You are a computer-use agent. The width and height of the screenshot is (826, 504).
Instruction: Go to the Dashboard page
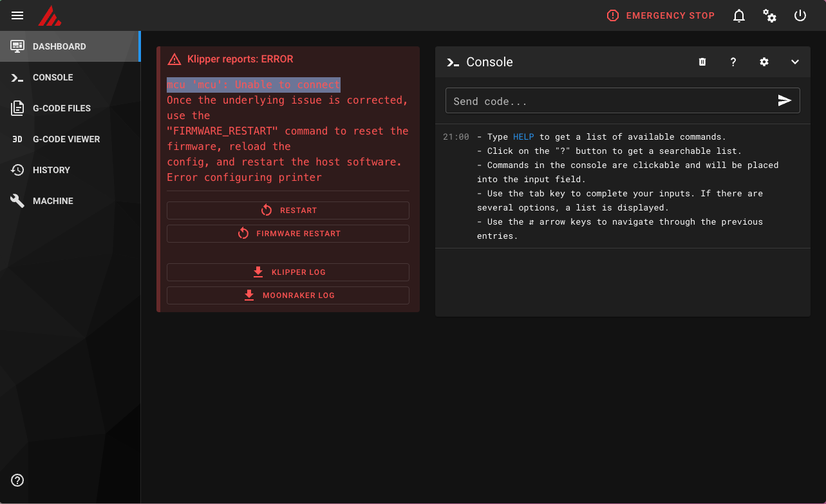(x=70, y=46)
